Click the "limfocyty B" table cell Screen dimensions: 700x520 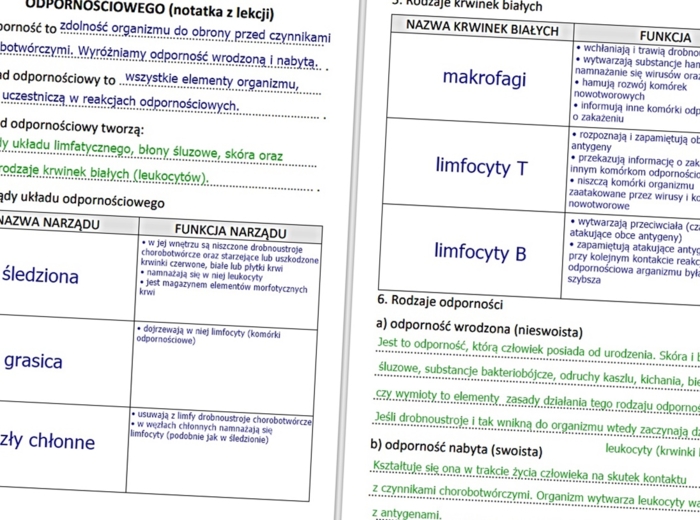480,250
